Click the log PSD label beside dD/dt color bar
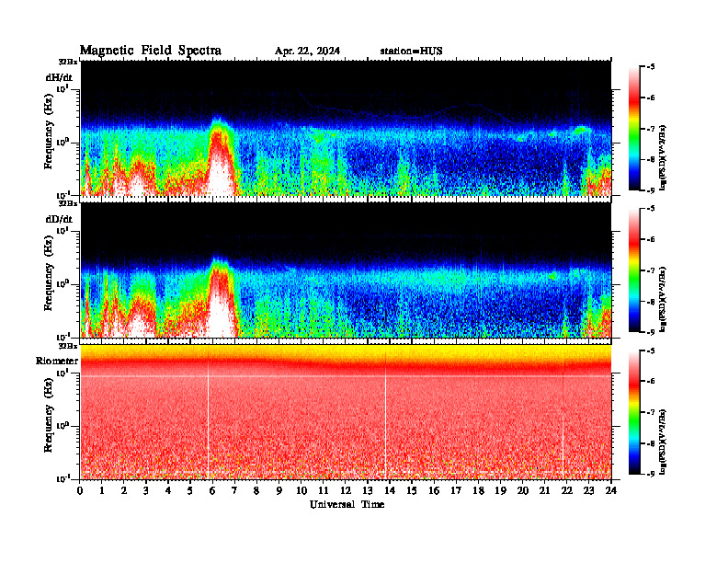The height and width of the screenshot is (563, 728). pos(663,299)
